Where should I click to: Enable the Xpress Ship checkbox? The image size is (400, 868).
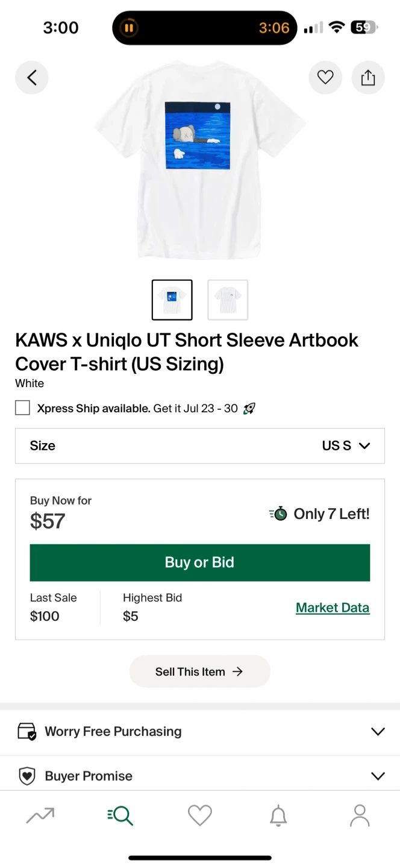pos(22,408)
